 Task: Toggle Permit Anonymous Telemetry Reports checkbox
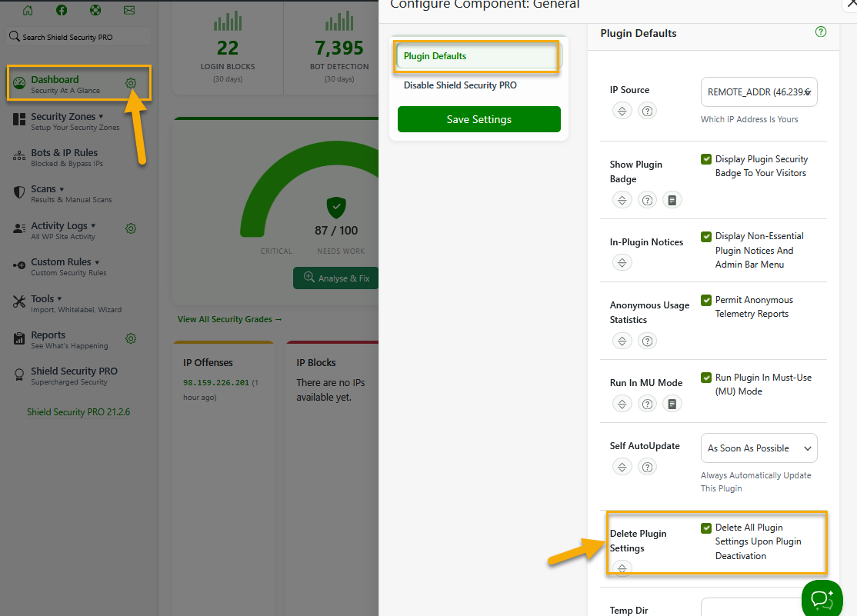pyautogui.click(x=706, y=300)
